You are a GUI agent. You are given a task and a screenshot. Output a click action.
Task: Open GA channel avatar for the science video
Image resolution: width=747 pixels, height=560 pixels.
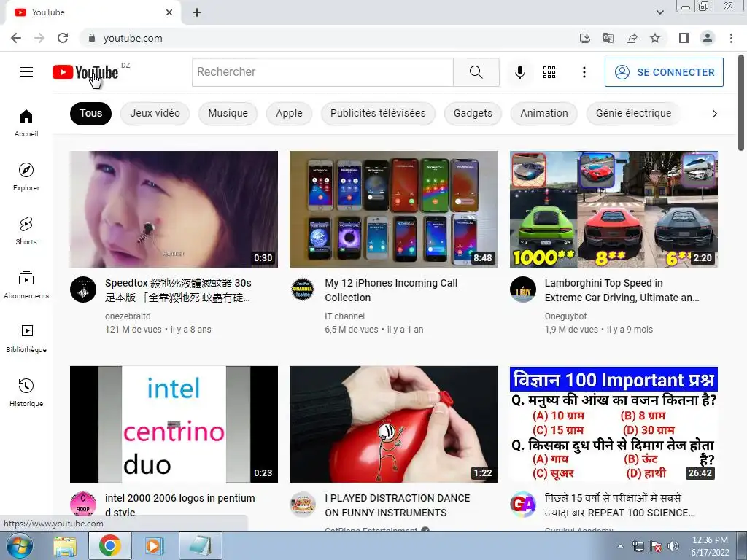click(x=523, y=505)
